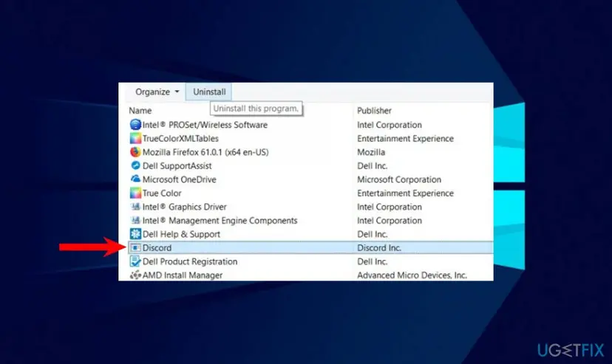Select the Microsoft OneDrive entry
Screen dimensions: 612x364
coord(179,179)
